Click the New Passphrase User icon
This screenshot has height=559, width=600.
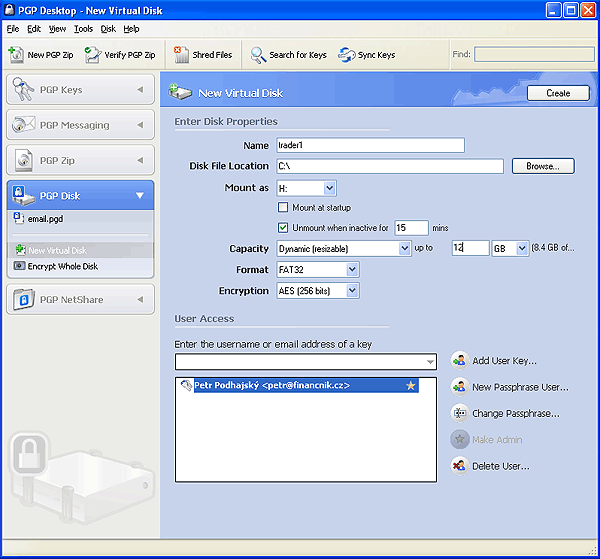pyautogui.click(x=459, y=387)
